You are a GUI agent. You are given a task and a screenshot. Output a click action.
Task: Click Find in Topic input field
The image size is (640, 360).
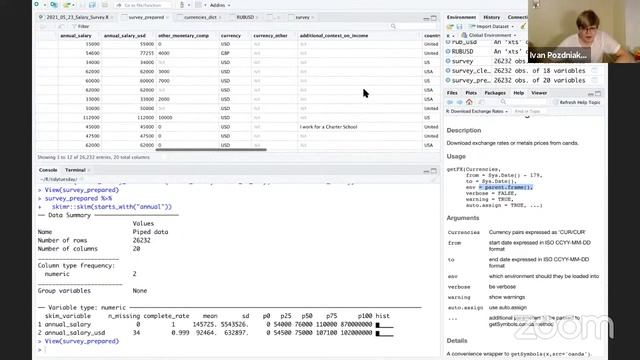click(x=529, y=111)
